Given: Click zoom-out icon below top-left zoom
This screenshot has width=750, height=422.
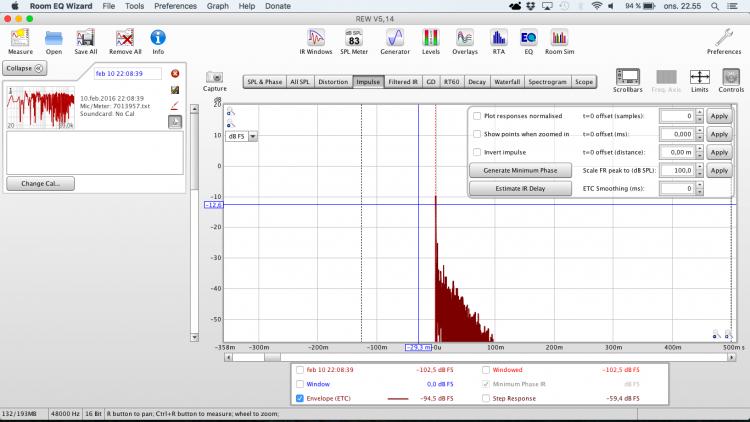Looking at the screenshot, I should tap(231, 124).
